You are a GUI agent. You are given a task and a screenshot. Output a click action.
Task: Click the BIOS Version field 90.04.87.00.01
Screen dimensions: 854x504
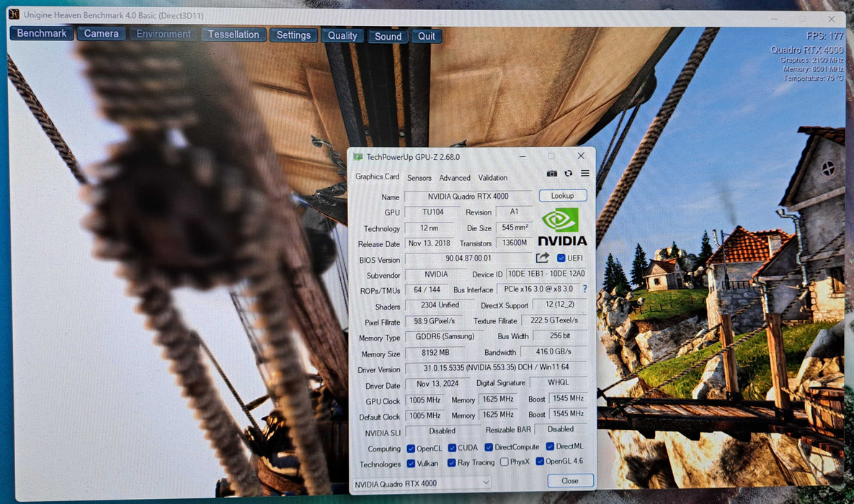tap(468, 258)
